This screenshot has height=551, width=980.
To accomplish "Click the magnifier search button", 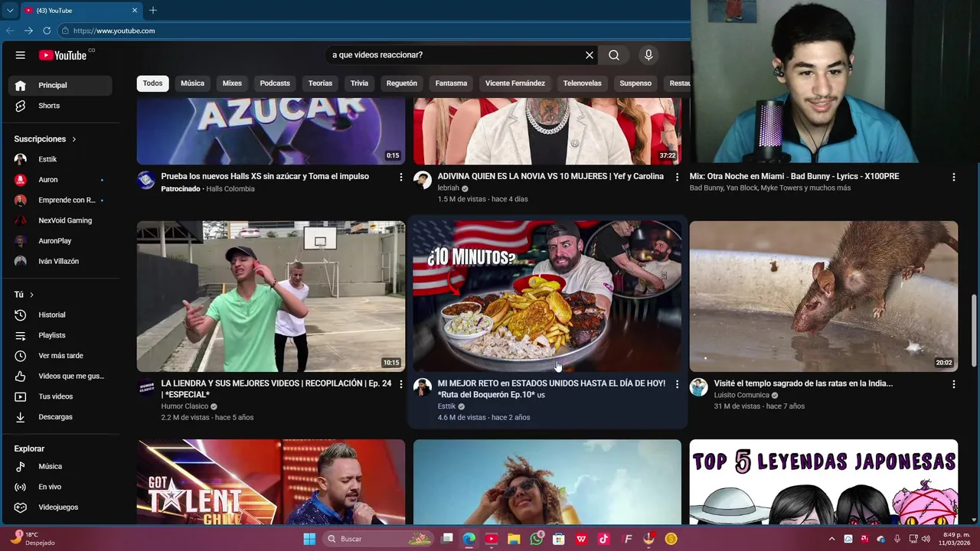I will tap(614, 55).
